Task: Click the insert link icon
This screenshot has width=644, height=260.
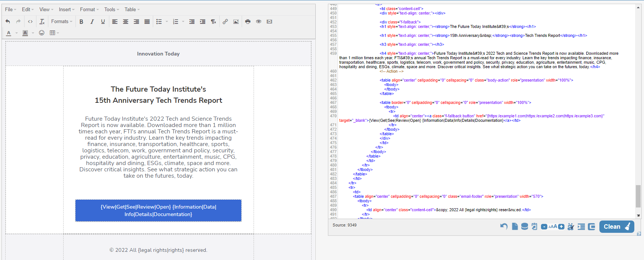Action: [225, 22]
